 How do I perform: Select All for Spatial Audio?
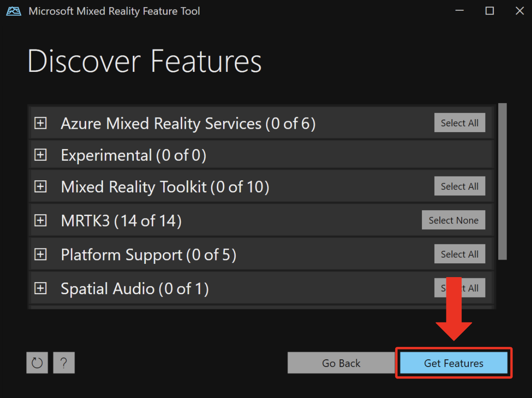coord(460,288)
